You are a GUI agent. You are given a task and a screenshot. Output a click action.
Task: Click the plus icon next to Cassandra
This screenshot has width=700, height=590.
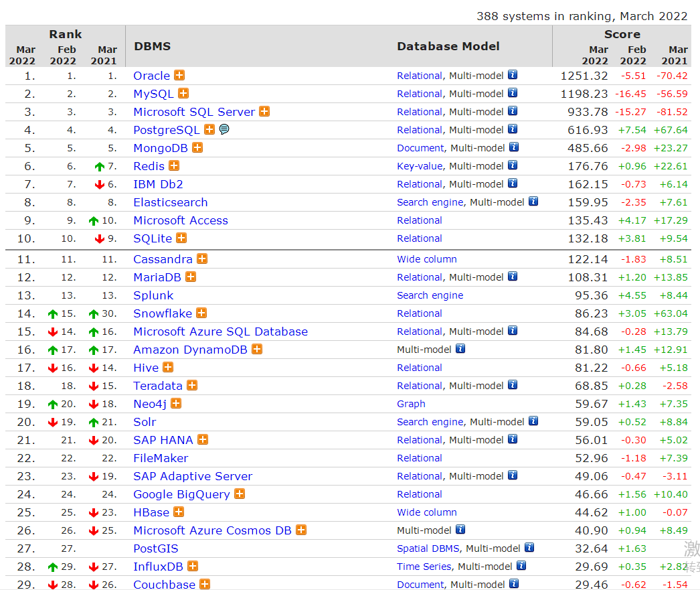(x=202, y=259)
